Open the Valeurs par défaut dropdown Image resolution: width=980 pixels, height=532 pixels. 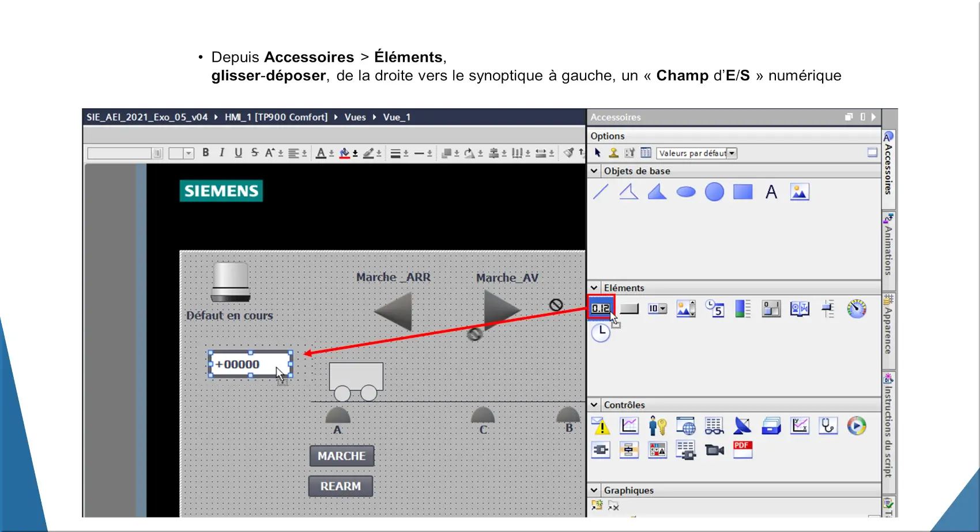coord(732,153)
